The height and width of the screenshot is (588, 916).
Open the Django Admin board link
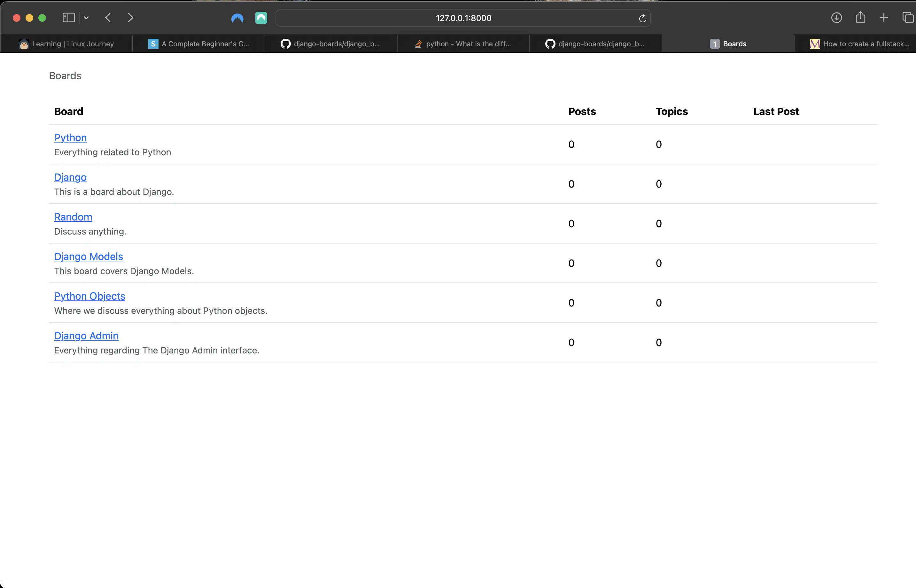[86, 336]
